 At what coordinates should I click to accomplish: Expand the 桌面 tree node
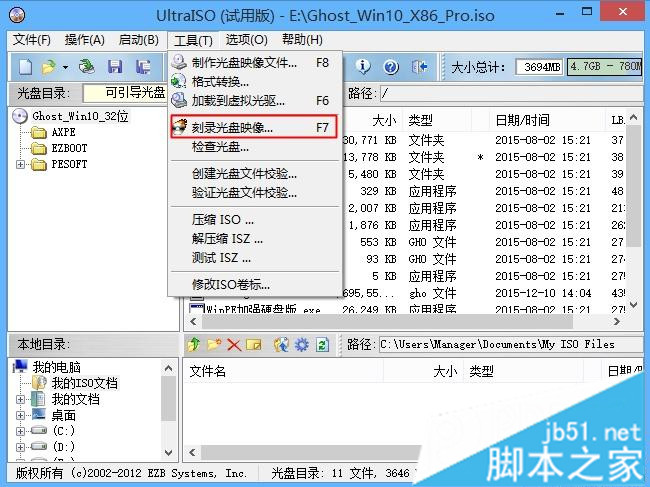(x=20, y=415)
